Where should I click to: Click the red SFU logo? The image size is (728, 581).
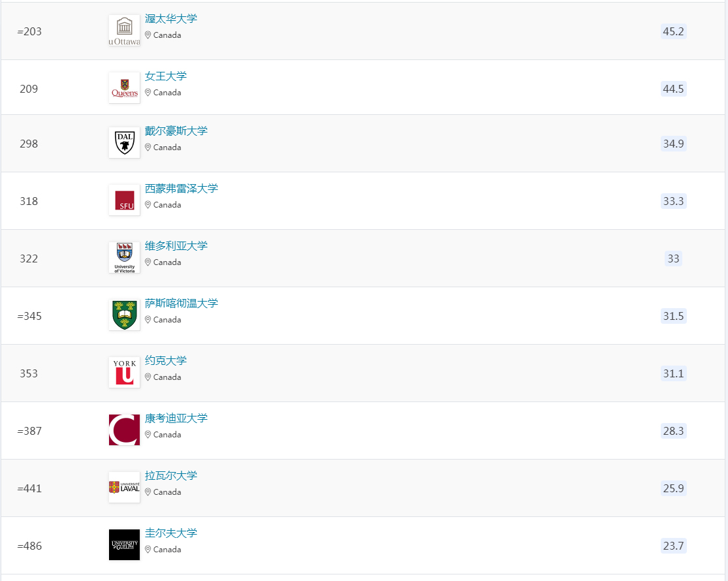(x=124, y=200)
